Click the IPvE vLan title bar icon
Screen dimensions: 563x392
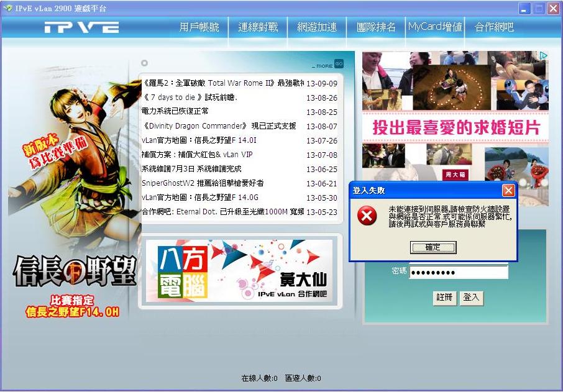7,8
